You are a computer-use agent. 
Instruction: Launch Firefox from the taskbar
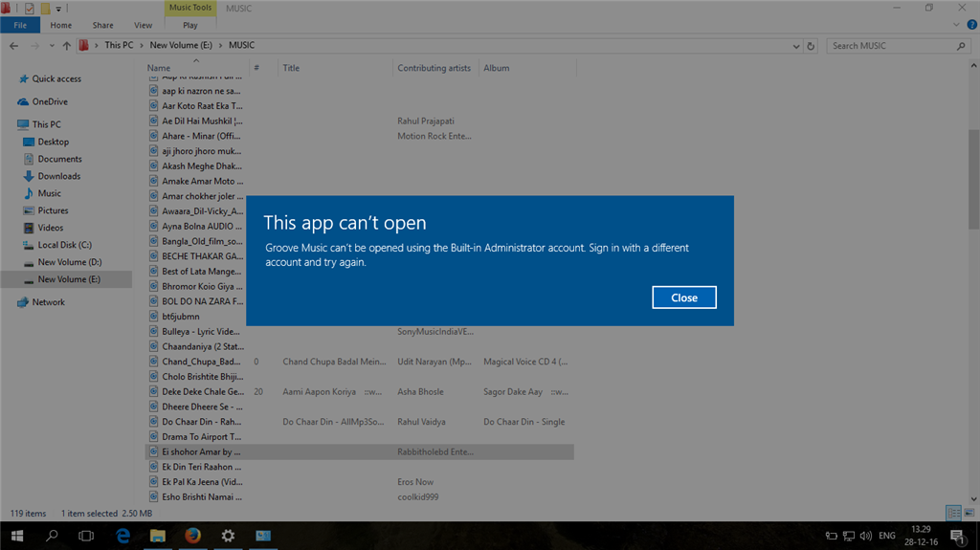coord(192,536)
